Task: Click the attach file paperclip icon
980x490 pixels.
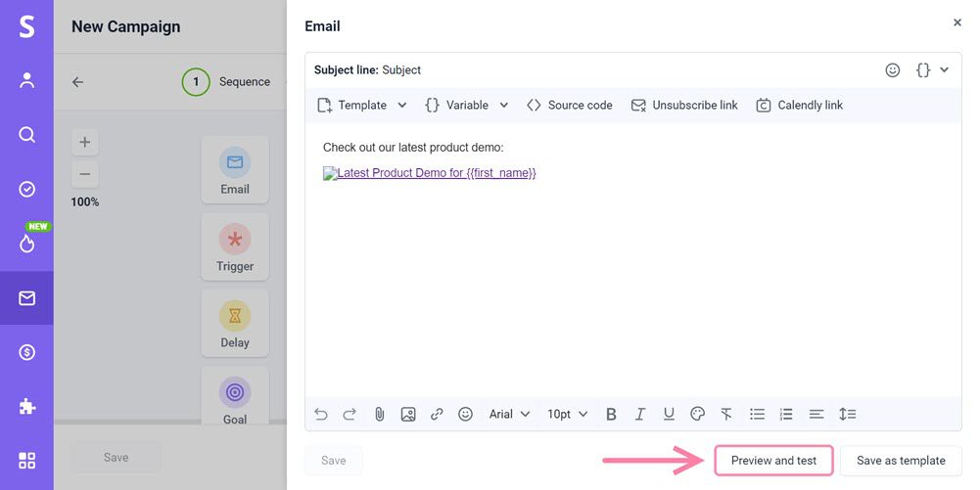Action: [379, 414]
